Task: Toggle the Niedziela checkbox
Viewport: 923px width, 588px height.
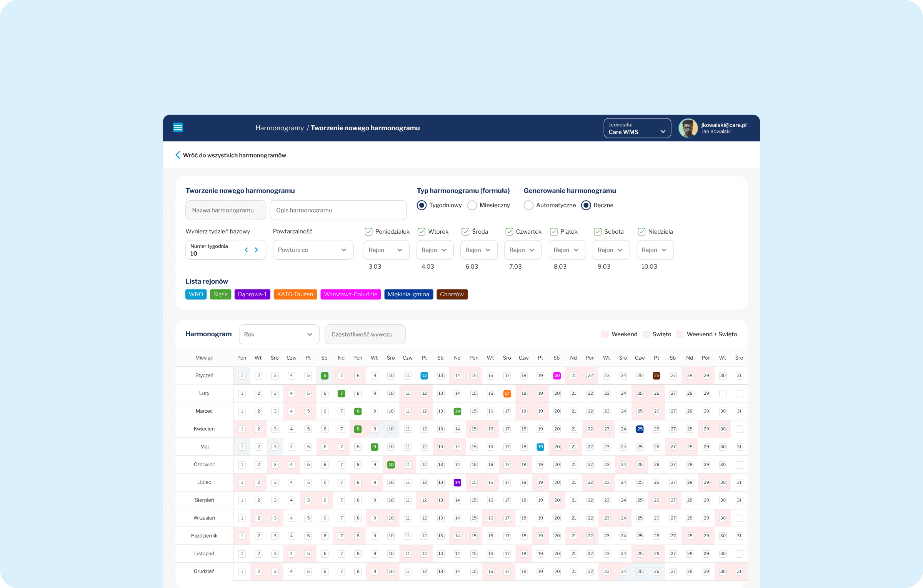Action: (641, 232)
